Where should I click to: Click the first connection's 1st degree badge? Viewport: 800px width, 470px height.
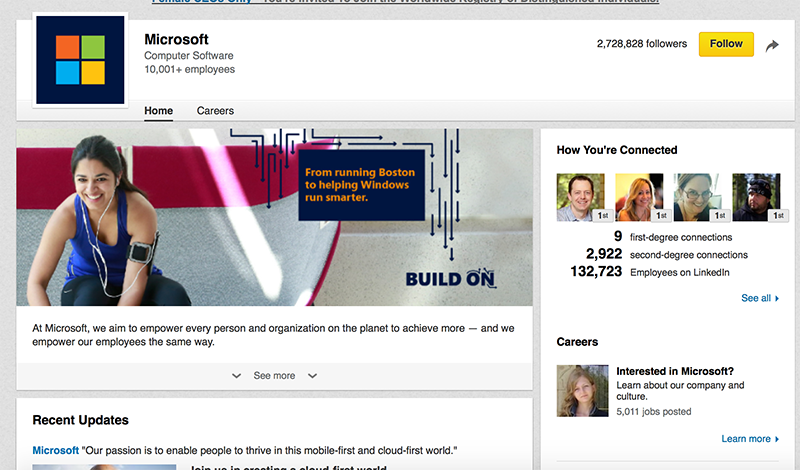tap(603, 215)
